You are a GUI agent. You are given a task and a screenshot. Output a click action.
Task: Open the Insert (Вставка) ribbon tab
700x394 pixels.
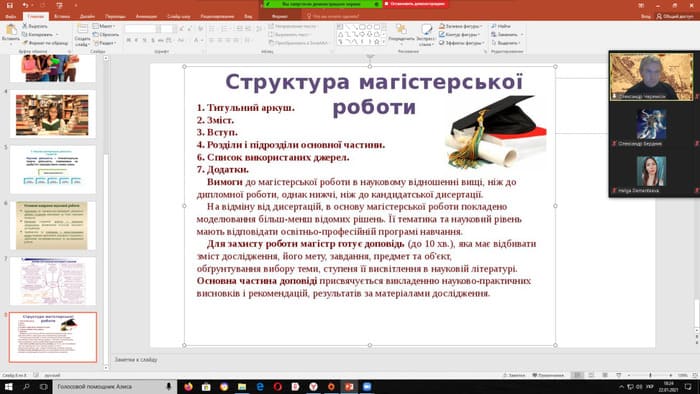62,16
